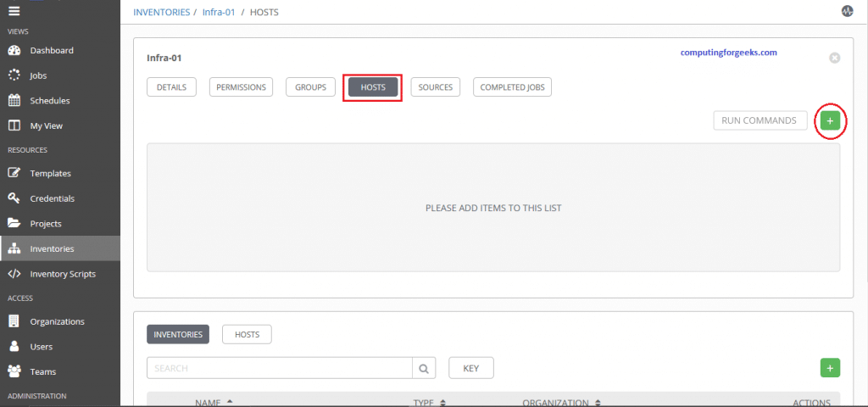Click the Run Commands button
Screen dimensions: 868x407
[x=760, y=120]
